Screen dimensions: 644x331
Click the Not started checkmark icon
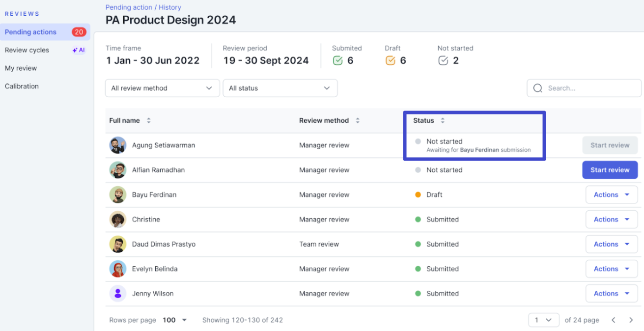click(x=443, y=61)
